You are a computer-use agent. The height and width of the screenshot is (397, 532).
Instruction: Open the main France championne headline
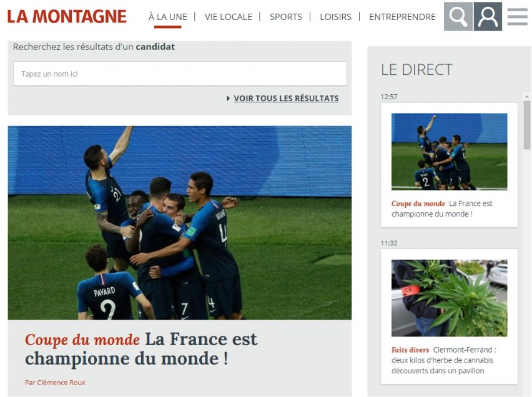(141, 349)
